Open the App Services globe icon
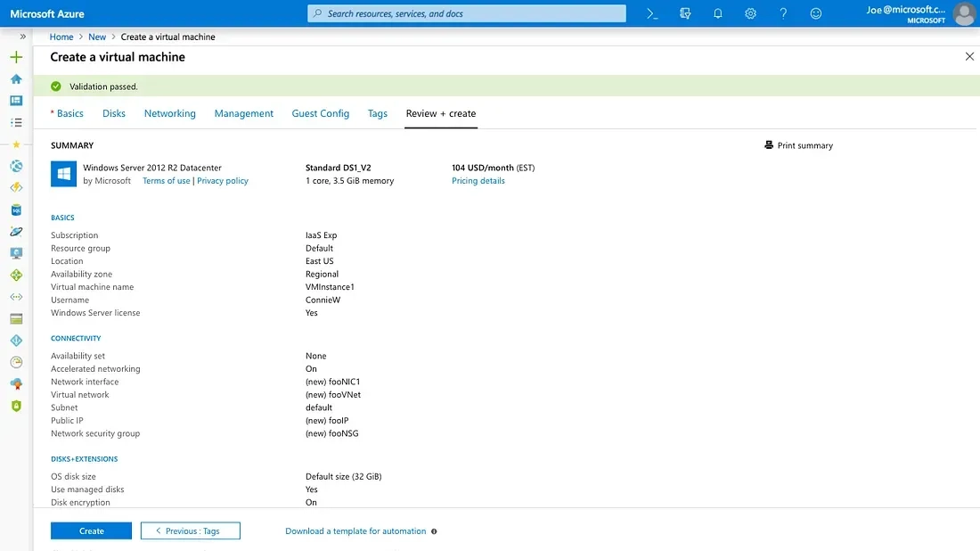 tap(16, 166)
